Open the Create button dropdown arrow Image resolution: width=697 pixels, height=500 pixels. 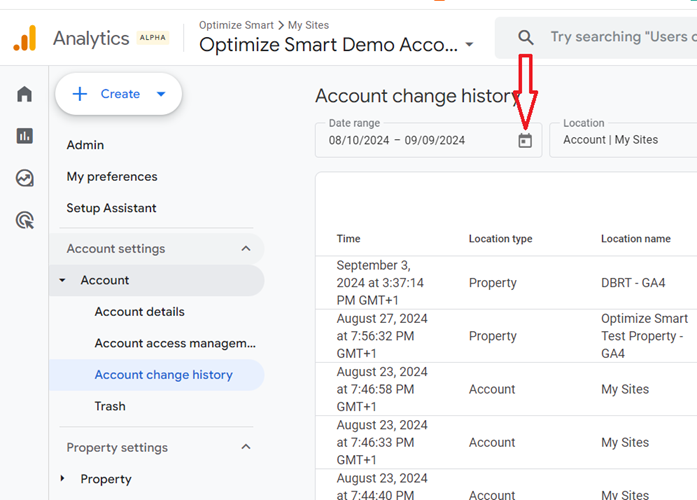pyautogui.click(x=161, y=94)
